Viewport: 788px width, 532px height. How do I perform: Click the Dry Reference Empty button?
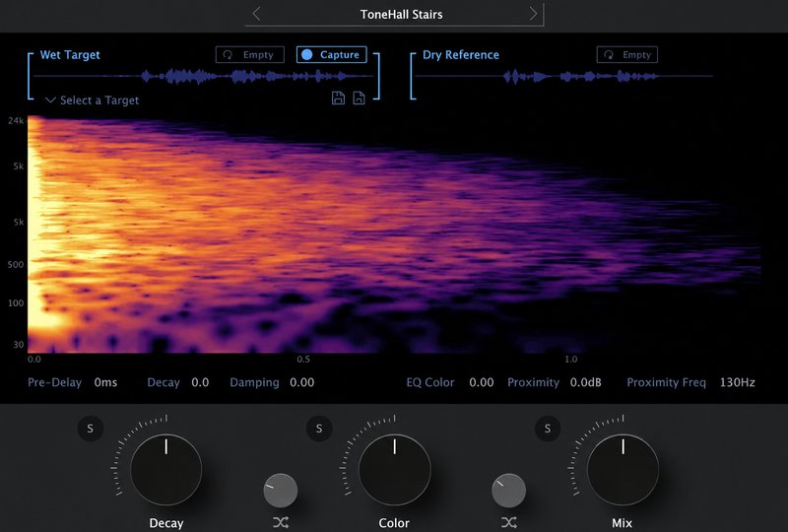[627, 55]
